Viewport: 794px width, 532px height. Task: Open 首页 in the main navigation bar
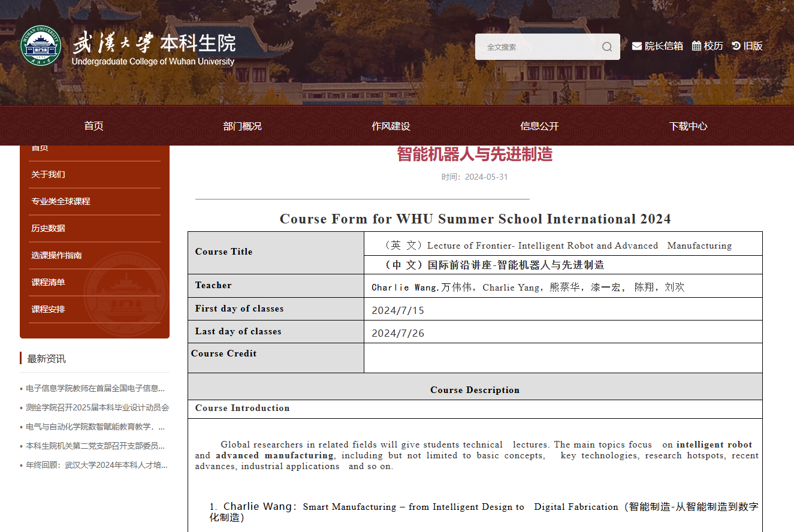pyautogui.click(x=93, y=126)
